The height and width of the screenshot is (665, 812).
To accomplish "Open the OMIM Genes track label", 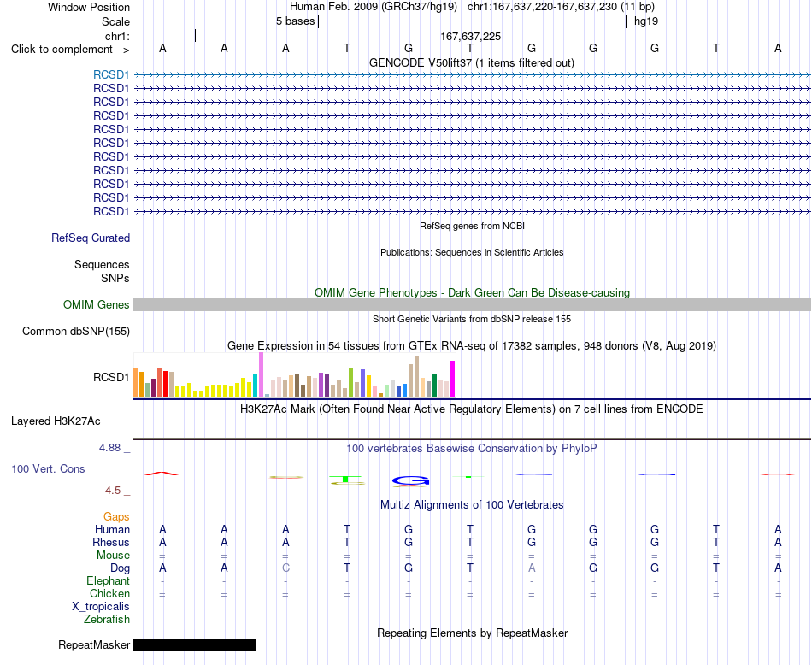I will click(96, 304).
